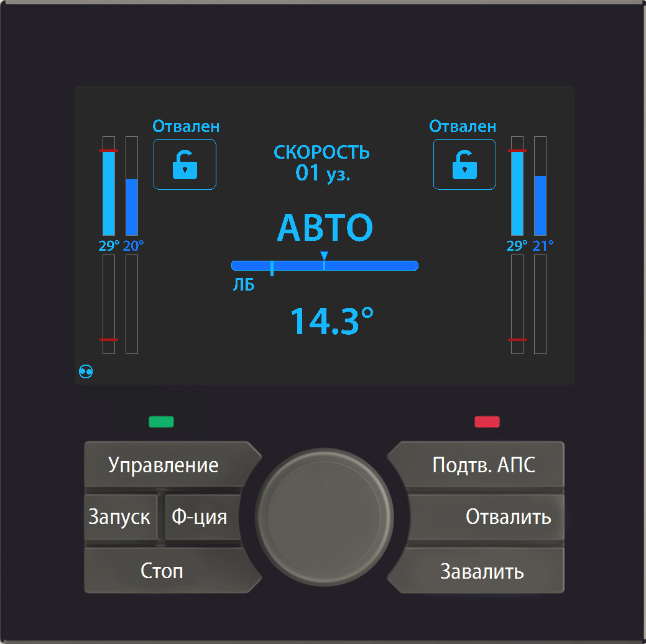This screenshot has height=644, width=646.
Task: Click the right 21° vertical gauge bar
Action: point(540,205)
